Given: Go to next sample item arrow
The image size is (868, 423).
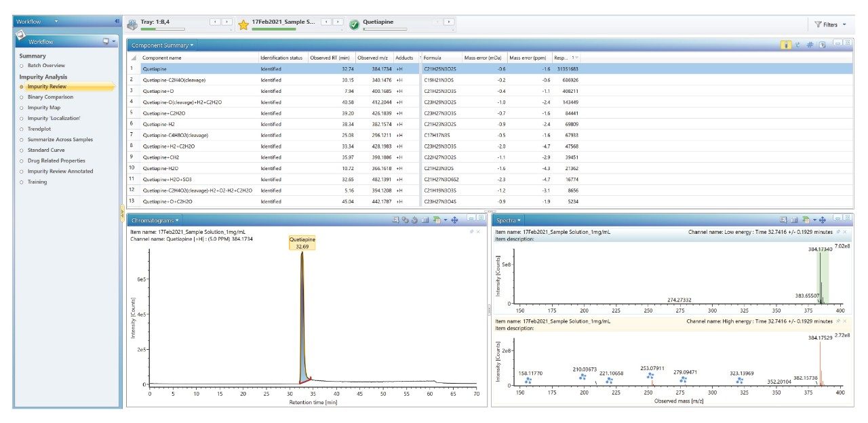Looking at the screenshot, I should (337, 22).
